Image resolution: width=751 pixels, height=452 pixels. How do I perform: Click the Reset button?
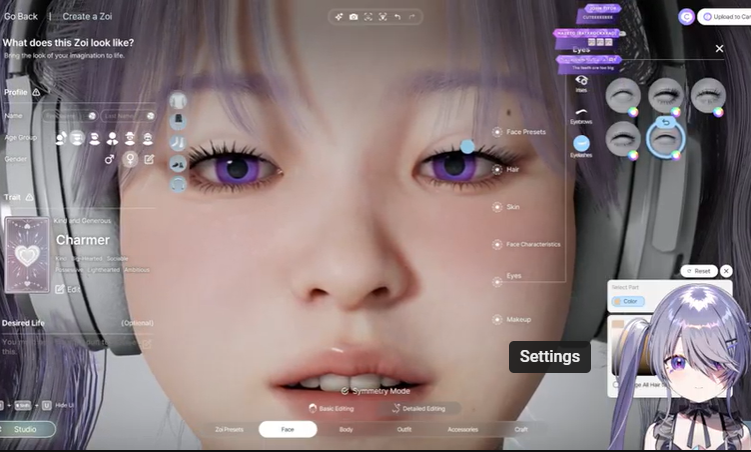[x=698, y=271]
